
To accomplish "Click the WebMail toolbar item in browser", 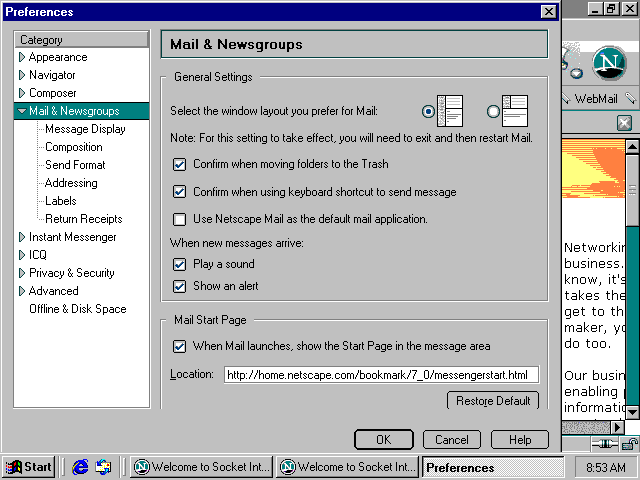I will [x=596, y=99].
